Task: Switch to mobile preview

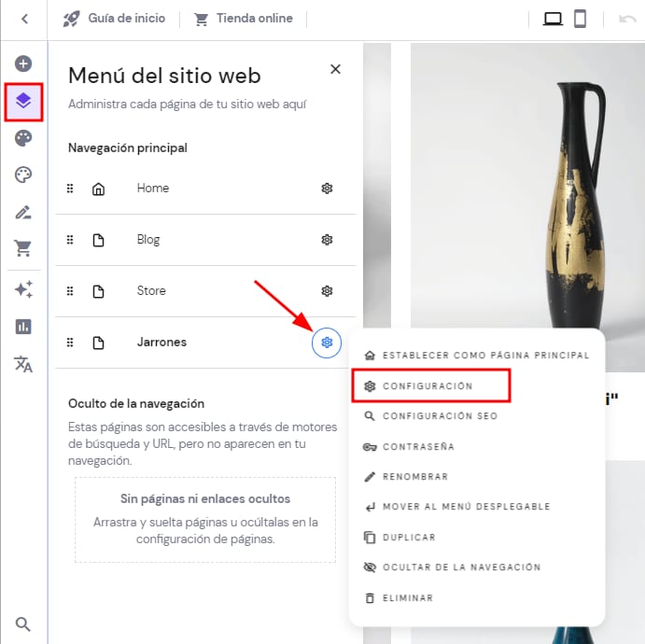Action: [x=580, y=19]
